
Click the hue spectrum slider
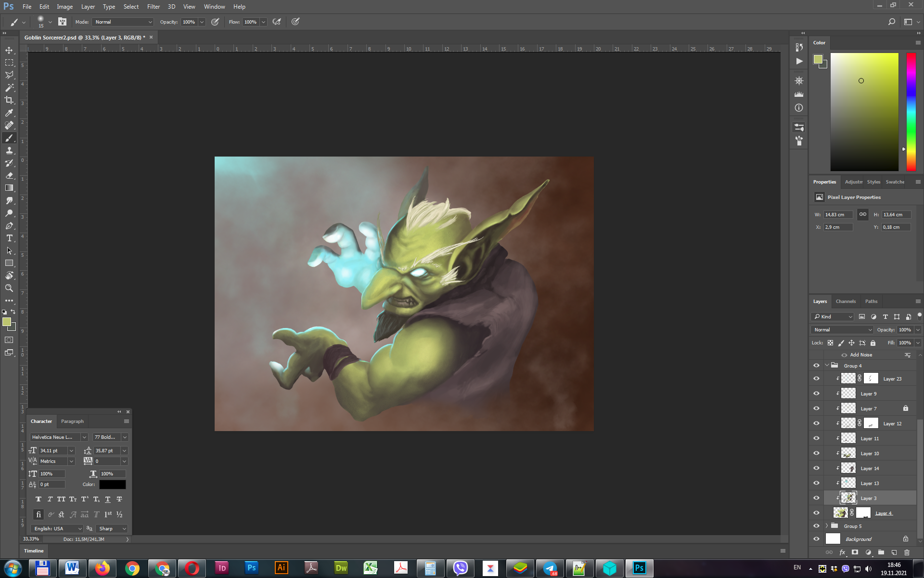point(911,112)
